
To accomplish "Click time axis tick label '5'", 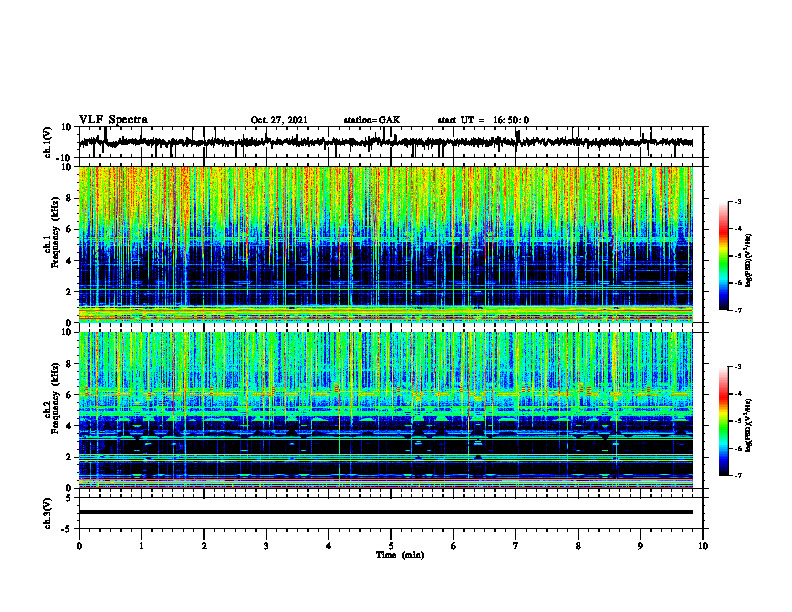I will click(x=391, y=546).
